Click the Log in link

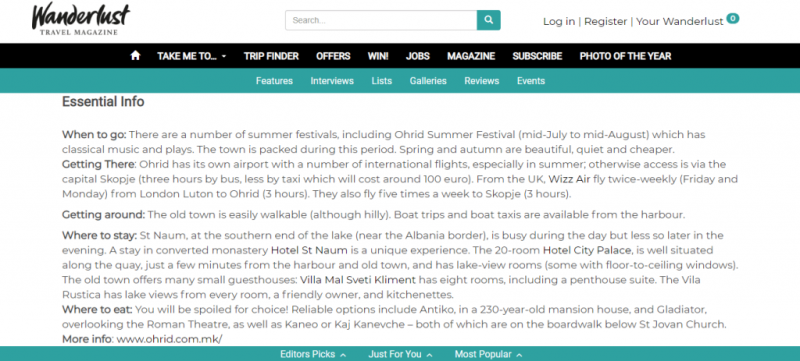[559, 21]
